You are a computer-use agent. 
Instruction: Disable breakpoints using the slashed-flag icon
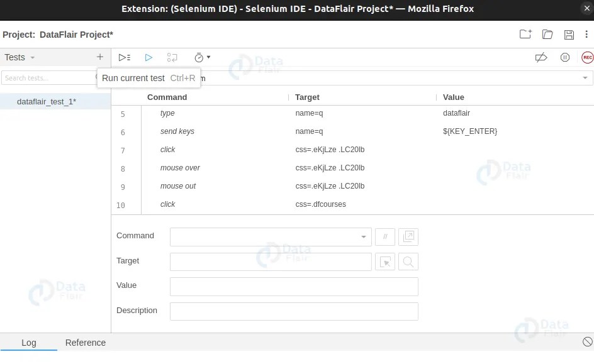click(x=541, y=57)
